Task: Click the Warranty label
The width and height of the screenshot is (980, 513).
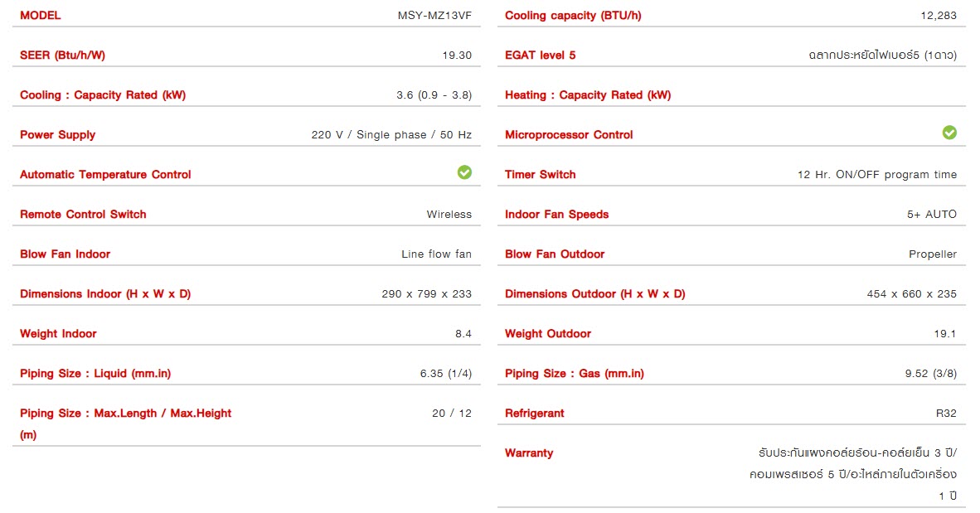Action: click(x=529, y=453)
